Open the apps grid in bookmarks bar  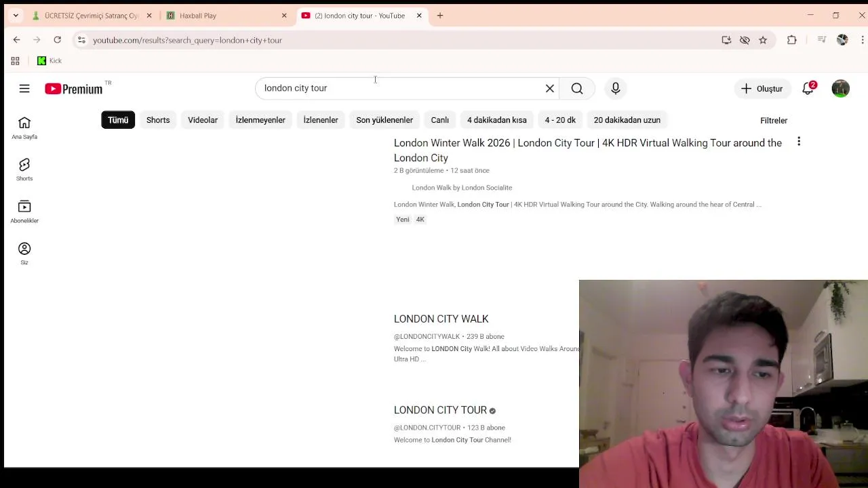pyautogui.click(x=15, y=61)
